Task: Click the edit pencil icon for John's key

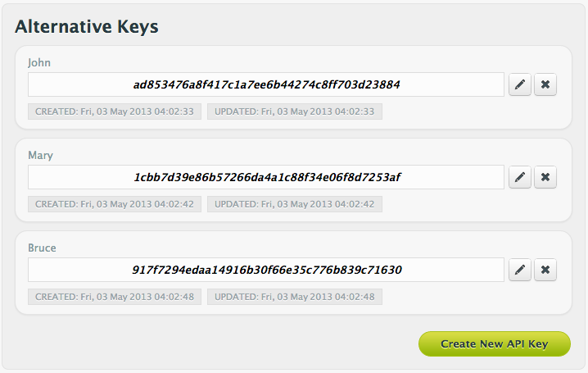Action: coord(520,84)
